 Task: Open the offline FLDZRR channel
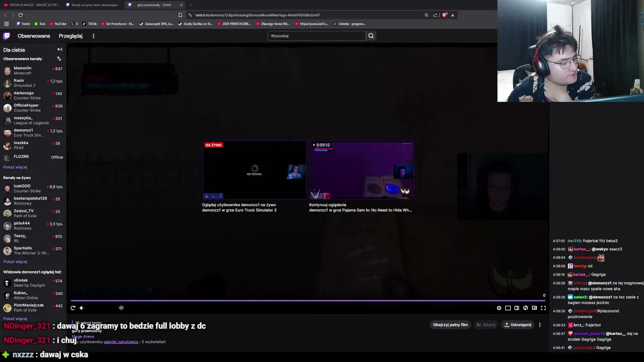coord(33,157)
